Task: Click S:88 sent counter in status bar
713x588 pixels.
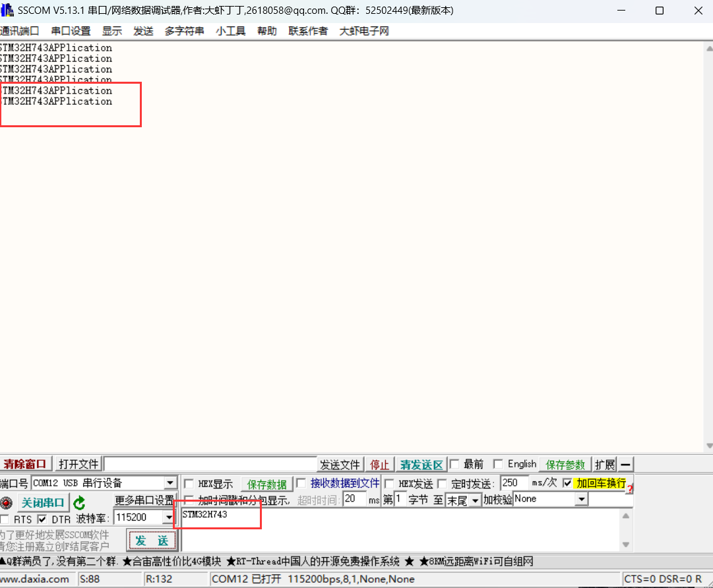Action: tap(90, 579)
